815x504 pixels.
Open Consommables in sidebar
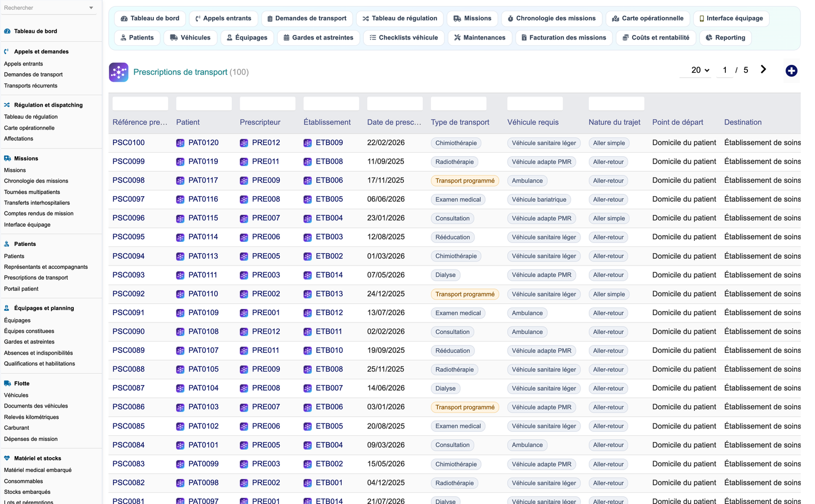24,481
